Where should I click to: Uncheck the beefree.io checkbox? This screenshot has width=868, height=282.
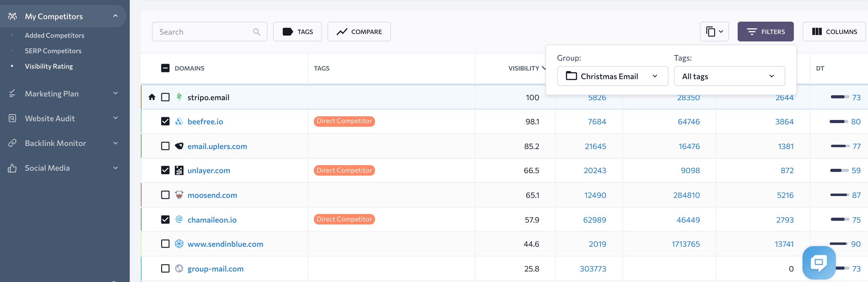pos(165,122)
